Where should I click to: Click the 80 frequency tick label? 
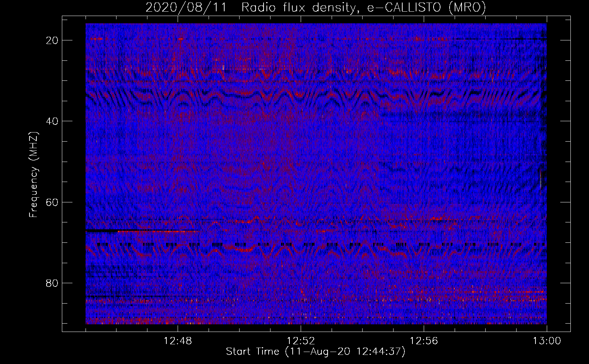tap(52, 283)
